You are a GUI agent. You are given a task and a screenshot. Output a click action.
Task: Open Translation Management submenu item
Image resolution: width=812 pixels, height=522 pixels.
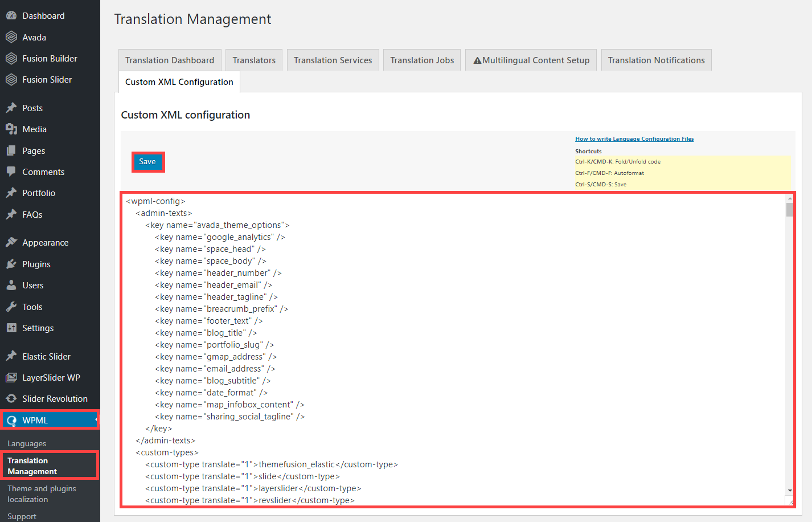[x=32, y=466]
